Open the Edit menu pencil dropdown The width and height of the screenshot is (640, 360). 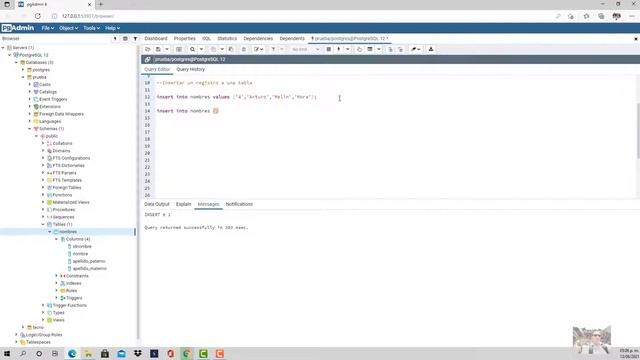pos(258,49)
